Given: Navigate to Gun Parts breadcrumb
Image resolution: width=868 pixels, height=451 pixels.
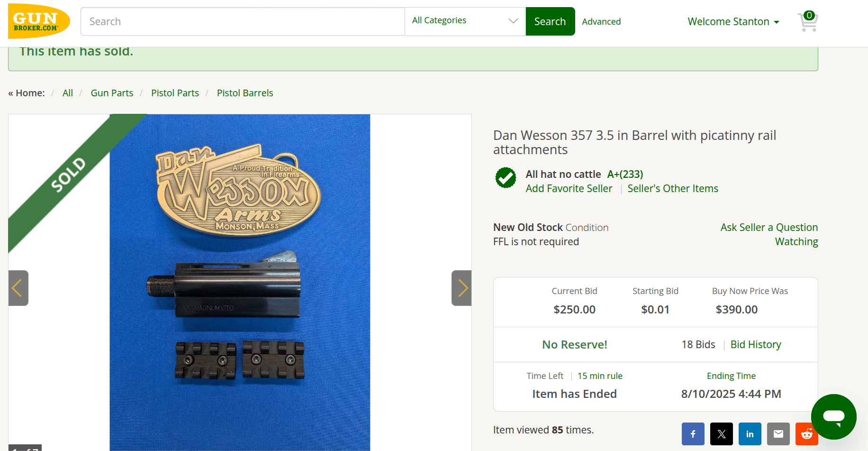Looking at the screenshot, I should 112,93.
